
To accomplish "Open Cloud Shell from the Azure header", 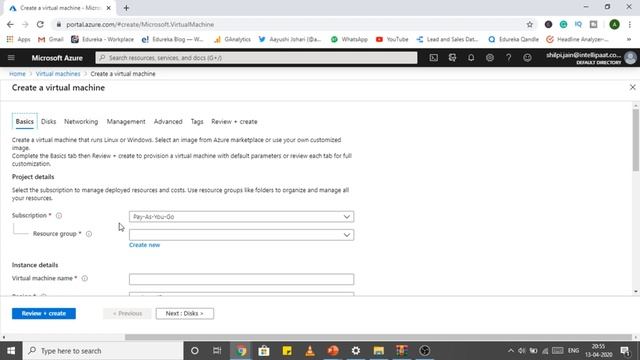I will [x=433, y=58].
